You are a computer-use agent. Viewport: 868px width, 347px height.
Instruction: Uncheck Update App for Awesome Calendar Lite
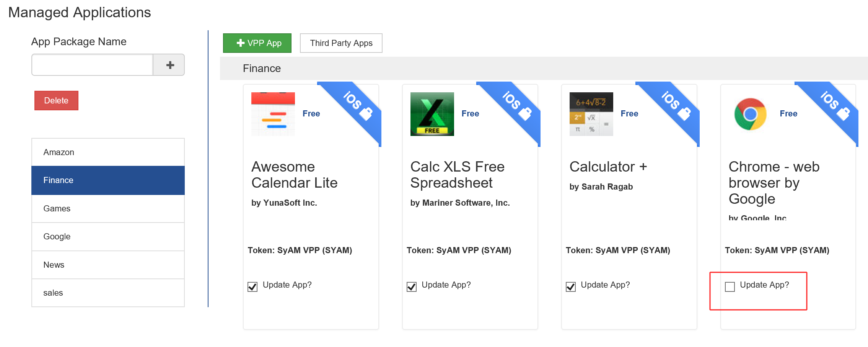pos(252,286)
